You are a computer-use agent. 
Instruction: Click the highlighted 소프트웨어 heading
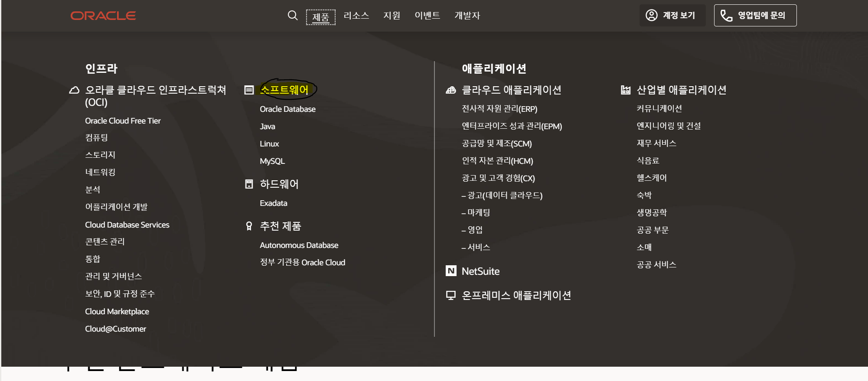tap(284, 90)
